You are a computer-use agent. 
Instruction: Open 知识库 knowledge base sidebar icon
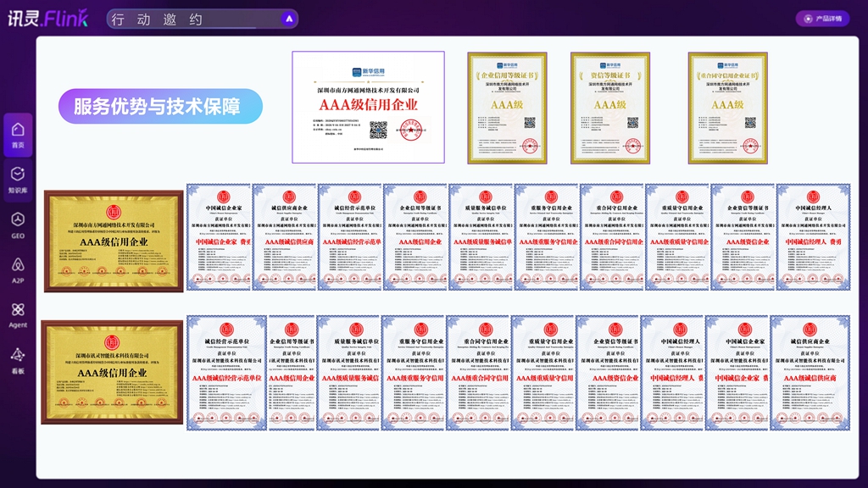tap(18, 180)
